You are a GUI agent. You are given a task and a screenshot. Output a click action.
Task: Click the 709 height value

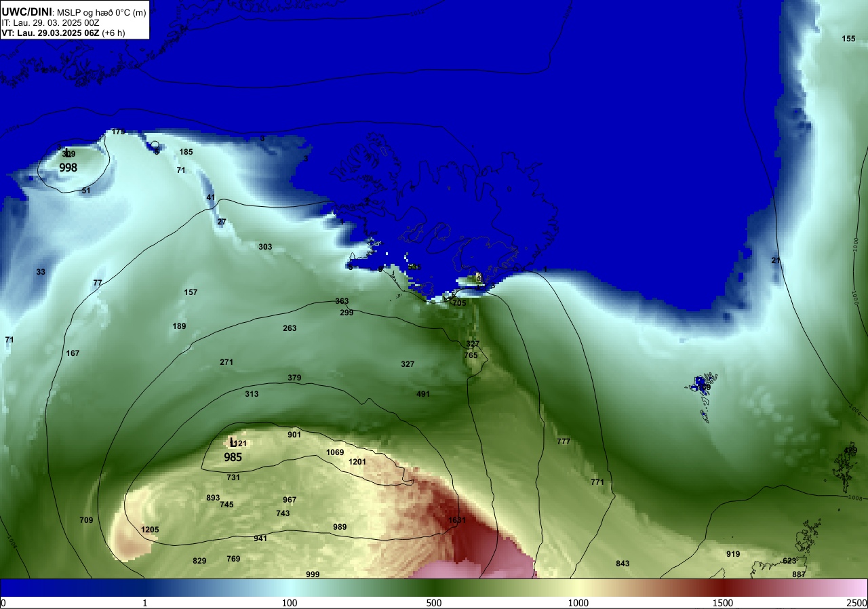86,520
